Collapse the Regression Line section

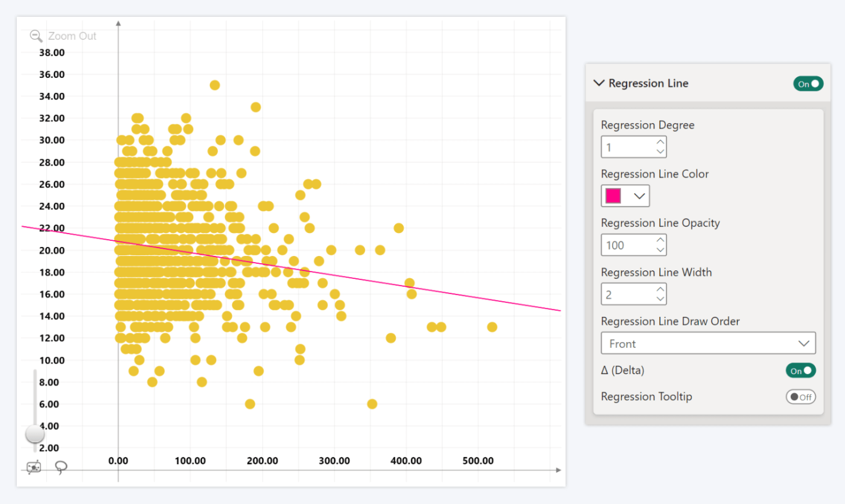click(x=598, y=83)
